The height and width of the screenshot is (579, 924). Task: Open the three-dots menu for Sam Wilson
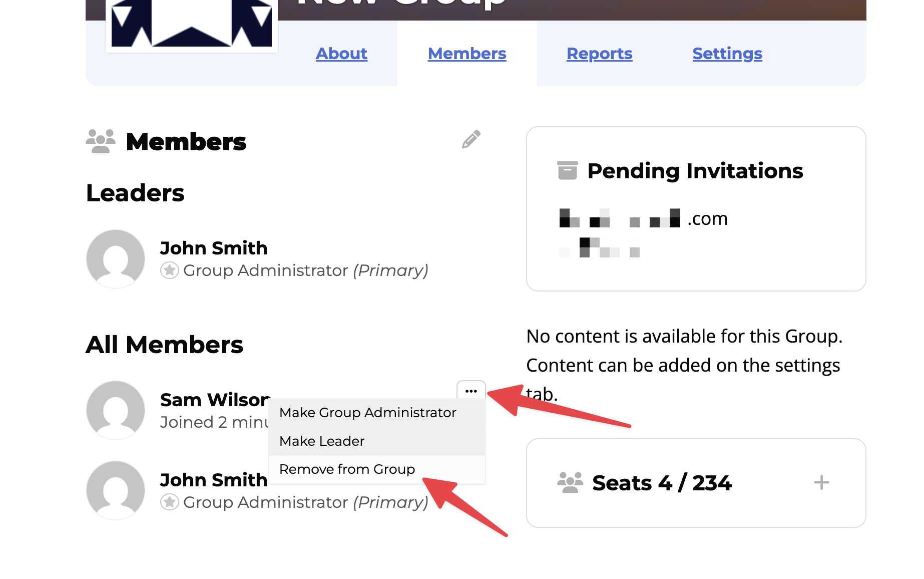[471, 391]
